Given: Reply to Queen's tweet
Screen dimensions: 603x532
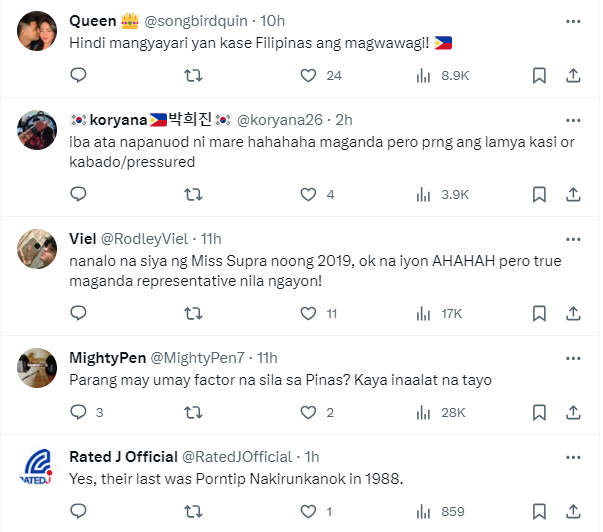Looking at the screenshot, I should tap(79, 75).
